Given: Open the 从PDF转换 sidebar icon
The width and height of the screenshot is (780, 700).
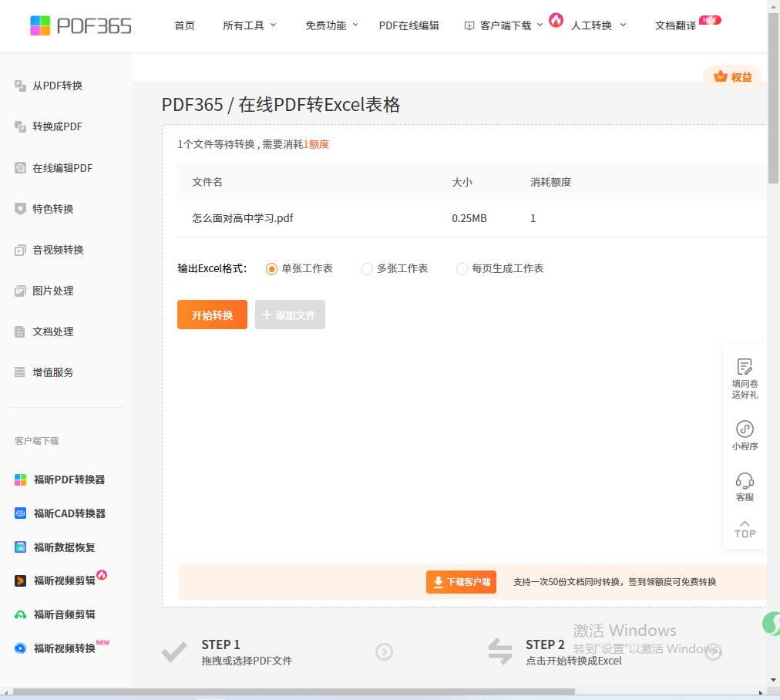Looking at the screenshot, I should coord(20,86).
